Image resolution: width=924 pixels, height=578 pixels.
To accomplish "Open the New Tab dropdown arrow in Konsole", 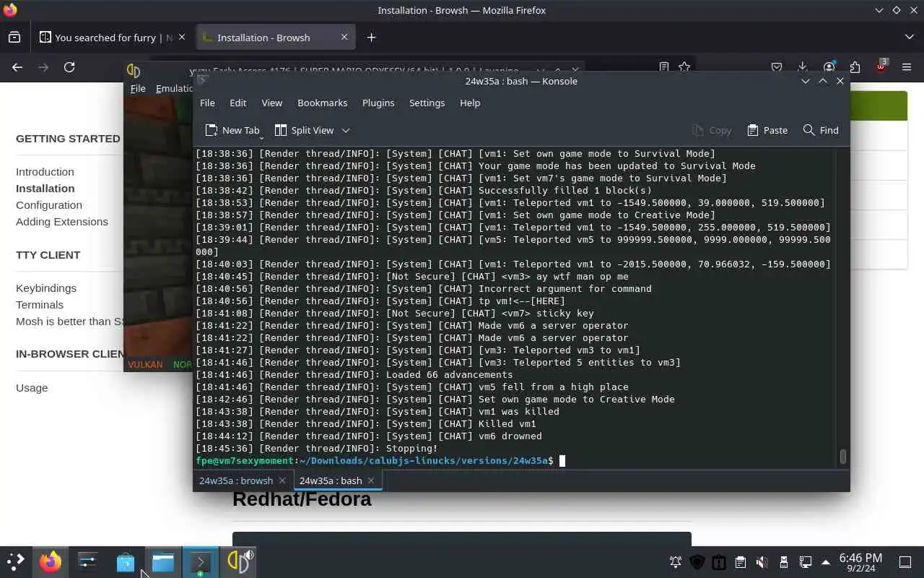I will point(261,137).
